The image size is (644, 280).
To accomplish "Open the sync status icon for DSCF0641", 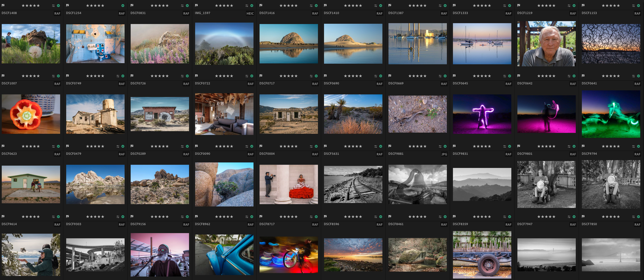I will [639, 76].
